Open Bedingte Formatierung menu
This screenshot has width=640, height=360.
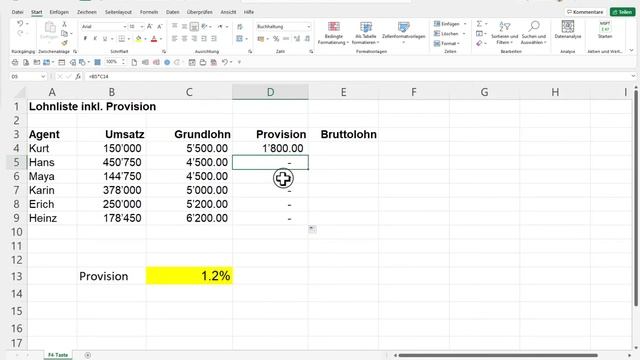tap(333, 33)
